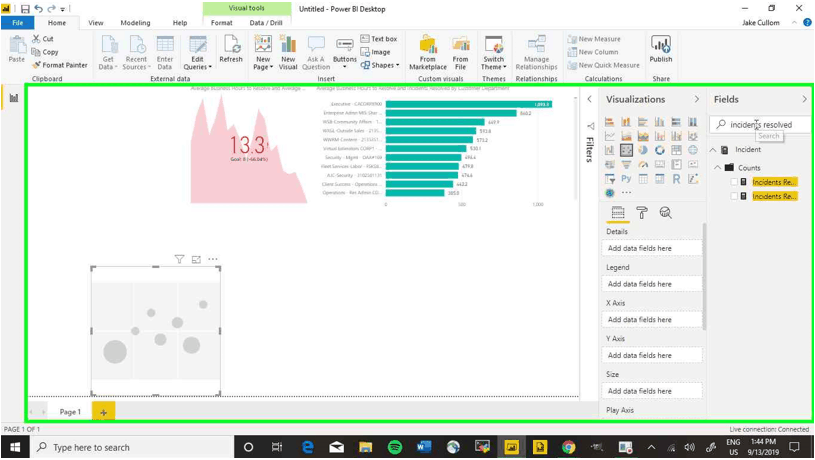Open Spotify from the taskbar
Image resolution: width=815 pixels, height=460 pixels.
[395, 447]
